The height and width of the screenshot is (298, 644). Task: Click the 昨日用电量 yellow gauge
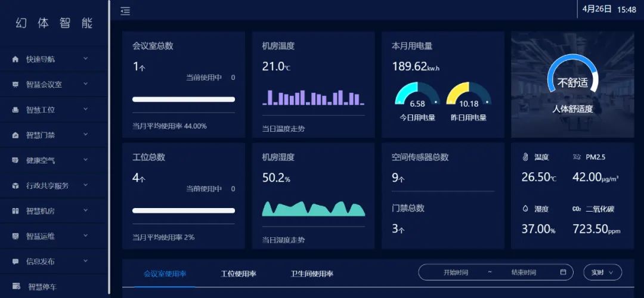469,94
